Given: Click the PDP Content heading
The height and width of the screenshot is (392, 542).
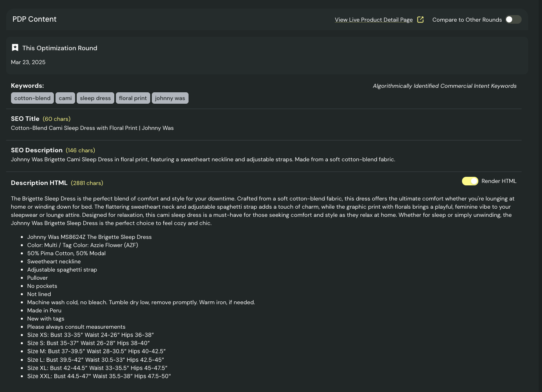Looking at the screenshot, I should 35,19.
